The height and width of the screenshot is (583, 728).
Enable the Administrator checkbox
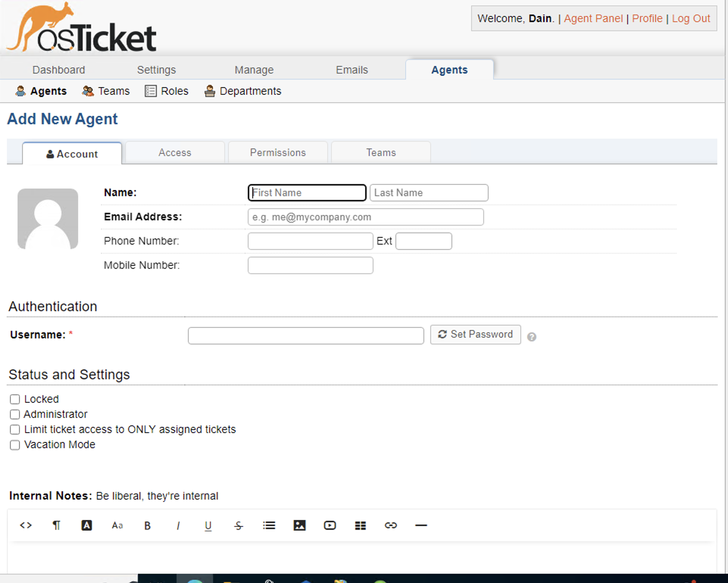tap(15, 414)
